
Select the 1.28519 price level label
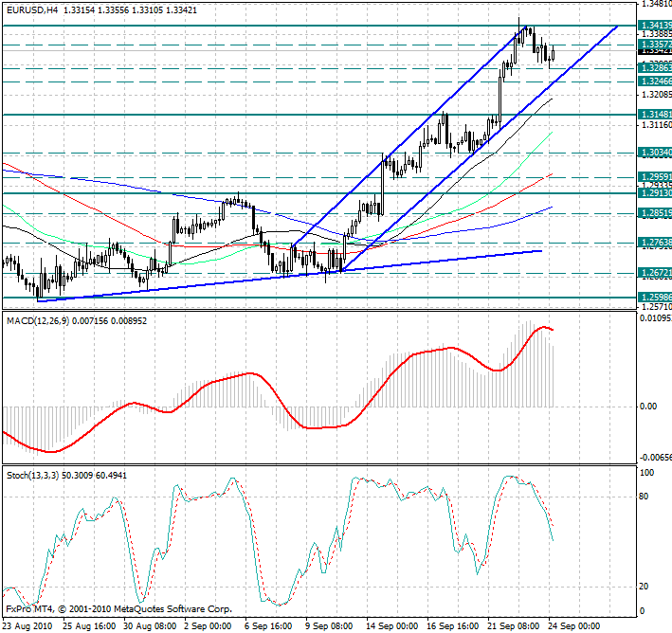click(x=655, y=213)
